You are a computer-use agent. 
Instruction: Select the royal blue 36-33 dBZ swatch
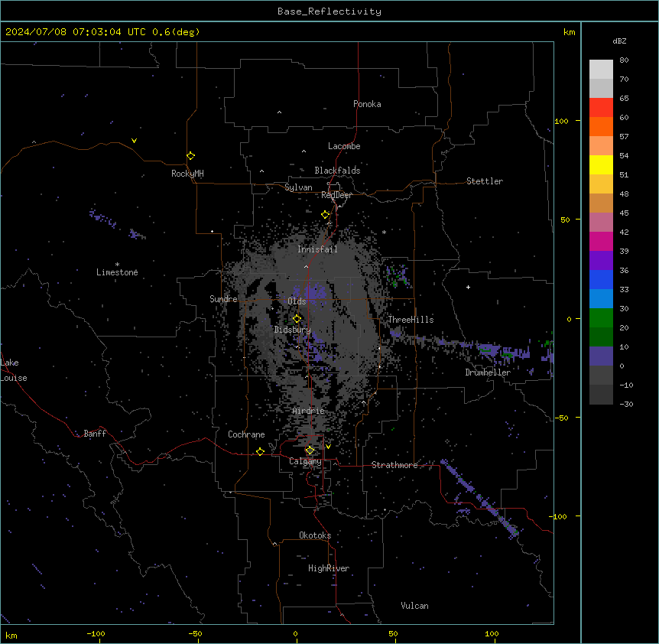tap(601, 279)
